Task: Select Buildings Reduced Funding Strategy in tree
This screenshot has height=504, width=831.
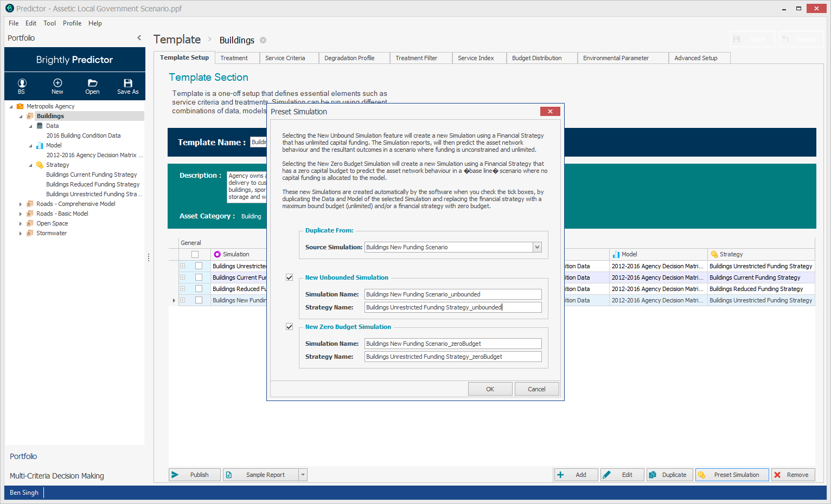Action: [x=93, y=184]
